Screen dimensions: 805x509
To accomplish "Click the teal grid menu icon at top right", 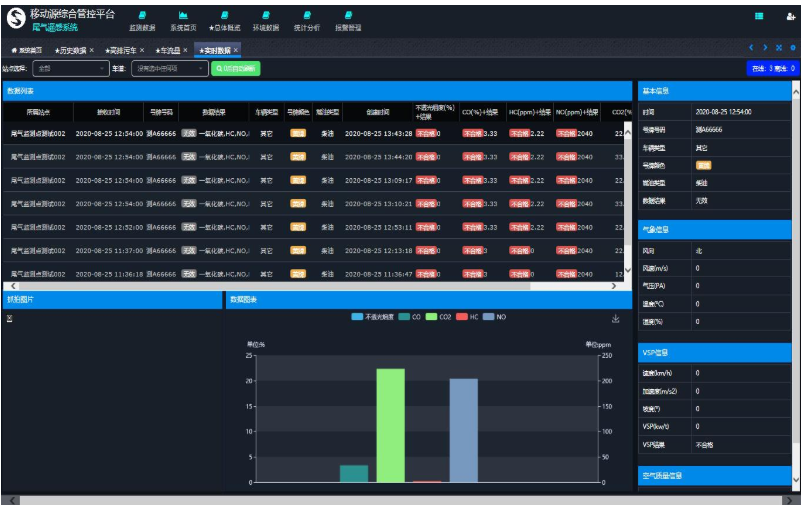I will pyautogui.click(x=759, y=16).
